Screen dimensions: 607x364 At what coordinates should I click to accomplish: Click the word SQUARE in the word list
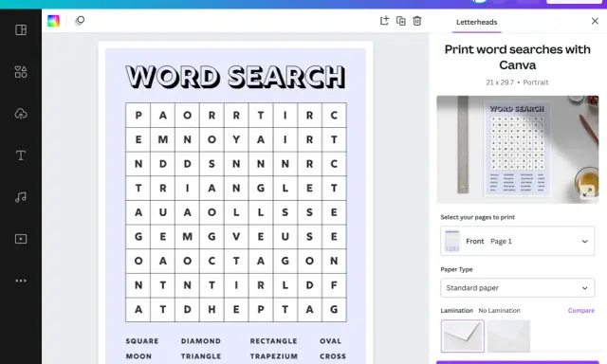click(x=142, y=341)
